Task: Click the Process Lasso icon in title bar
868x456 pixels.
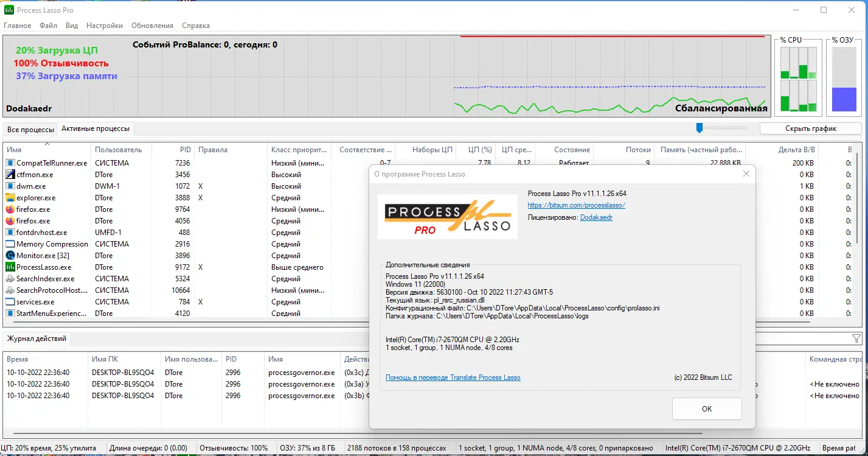Action: pyautogui.click(x=8, y=10)
